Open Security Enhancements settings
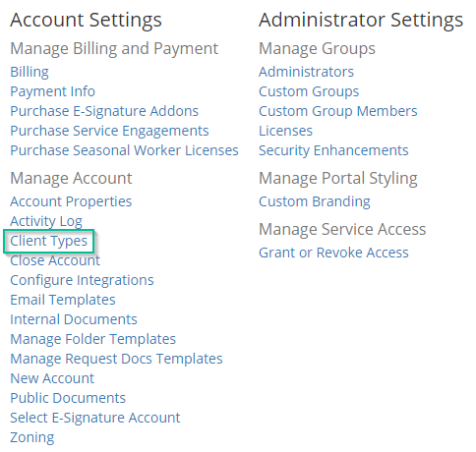 (333, 150)
